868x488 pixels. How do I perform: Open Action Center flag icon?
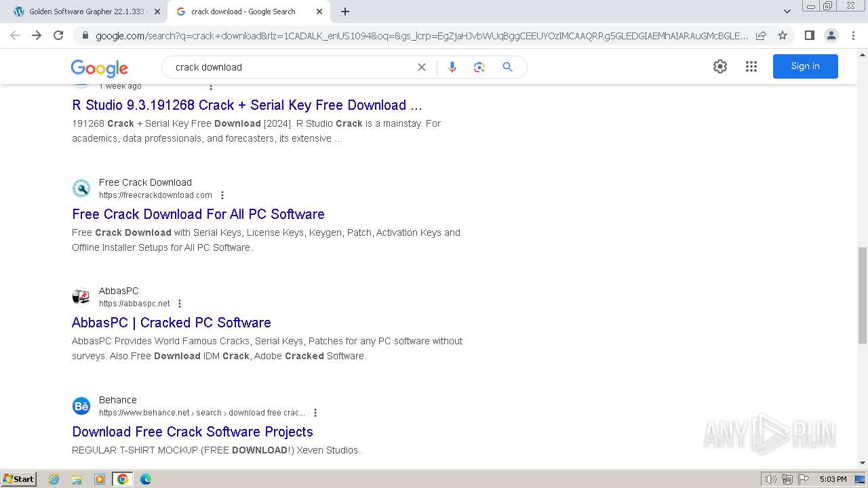(x=802, y=479)
